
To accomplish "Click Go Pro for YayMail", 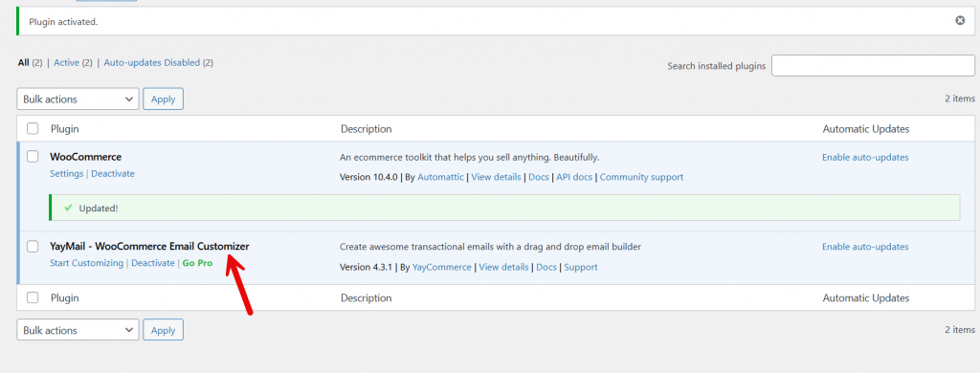I will (197, 263).
